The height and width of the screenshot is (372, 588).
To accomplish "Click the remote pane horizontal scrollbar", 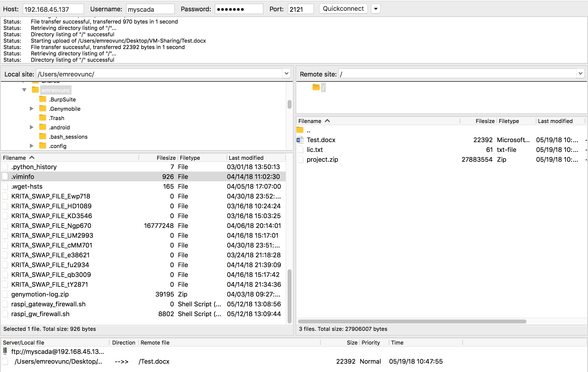I will 412,321.
